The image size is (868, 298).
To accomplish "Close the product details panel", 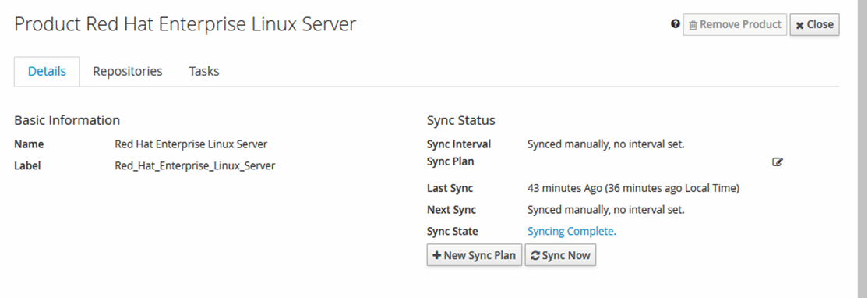I will pos(814,25).
